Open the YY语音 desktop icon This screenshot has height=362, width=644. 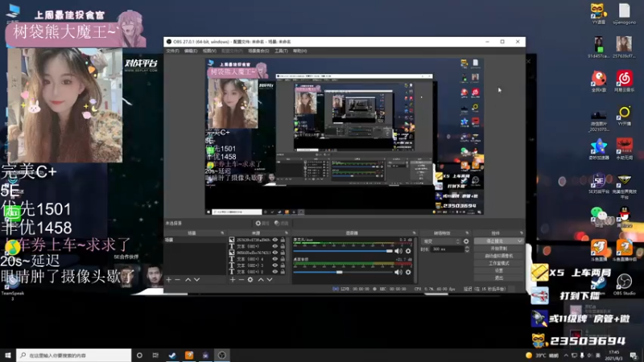(x=598, y=14)
